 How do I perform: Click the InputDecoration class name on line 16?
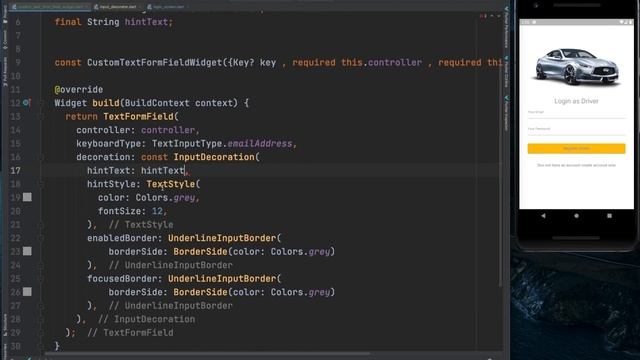coord(214,157)
